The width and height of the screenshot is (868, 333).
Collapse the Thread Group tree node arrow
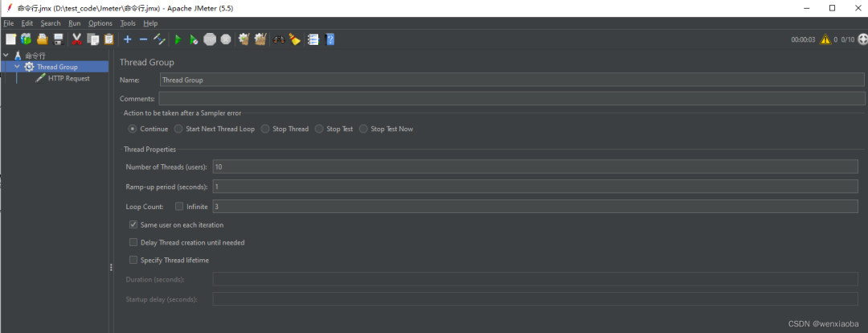pyautogui.click(x=17, y=67)
